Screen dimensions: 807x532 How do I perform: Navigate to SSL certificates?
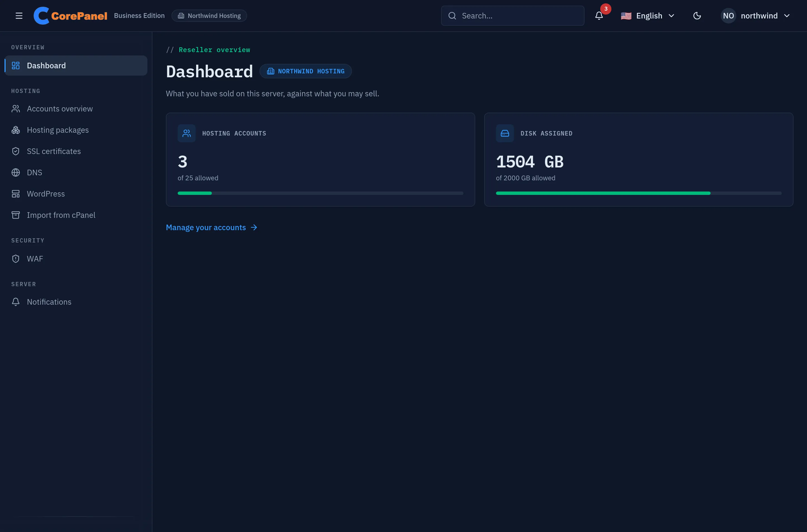pyautogui.click(x=76, y=151)
